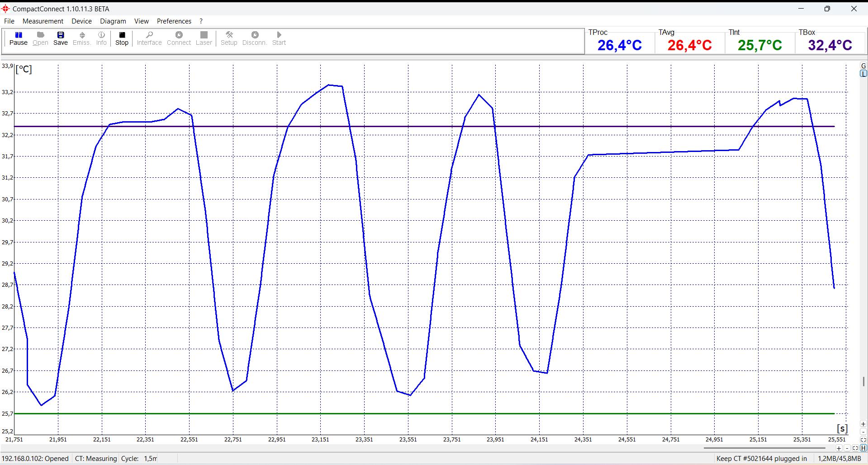
Task: Zoom out the temperature axis with minus button
Action: click(x=863, y=432)
